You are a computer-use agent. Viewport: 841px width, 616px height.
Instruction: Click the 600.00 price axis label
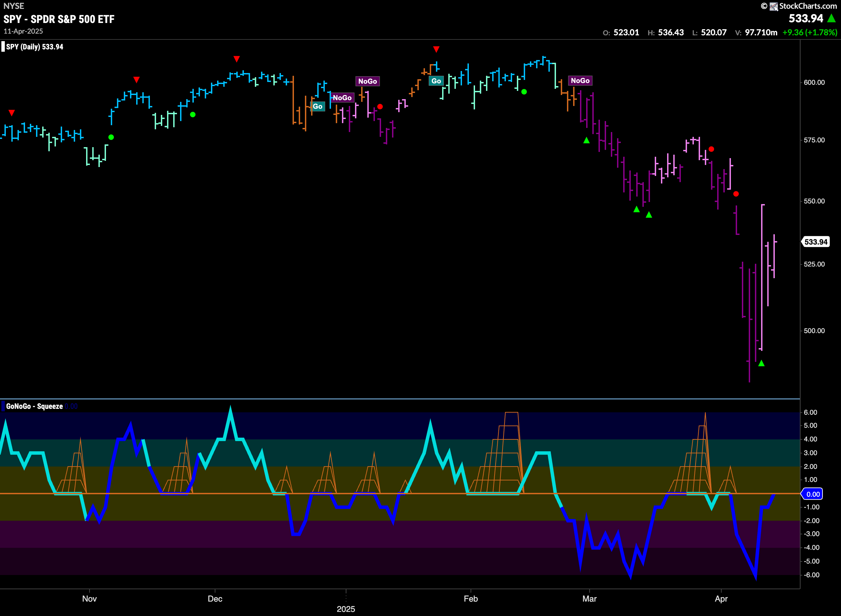click(814, 82)
